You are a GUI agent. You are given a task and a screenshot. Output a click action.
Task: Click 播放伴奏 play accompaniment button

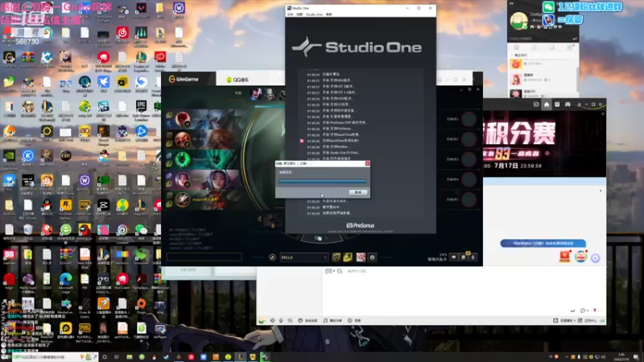pos(332,320)
